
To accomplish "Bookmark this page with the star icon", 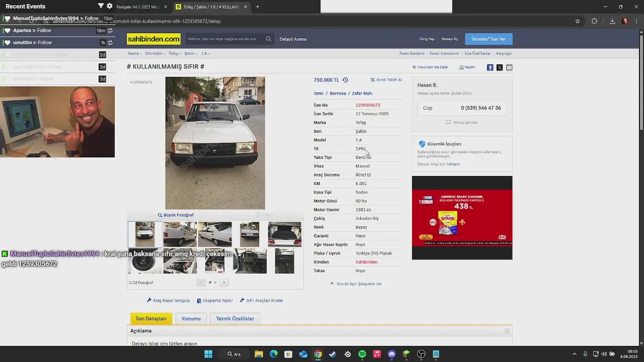I will (578, 21).
